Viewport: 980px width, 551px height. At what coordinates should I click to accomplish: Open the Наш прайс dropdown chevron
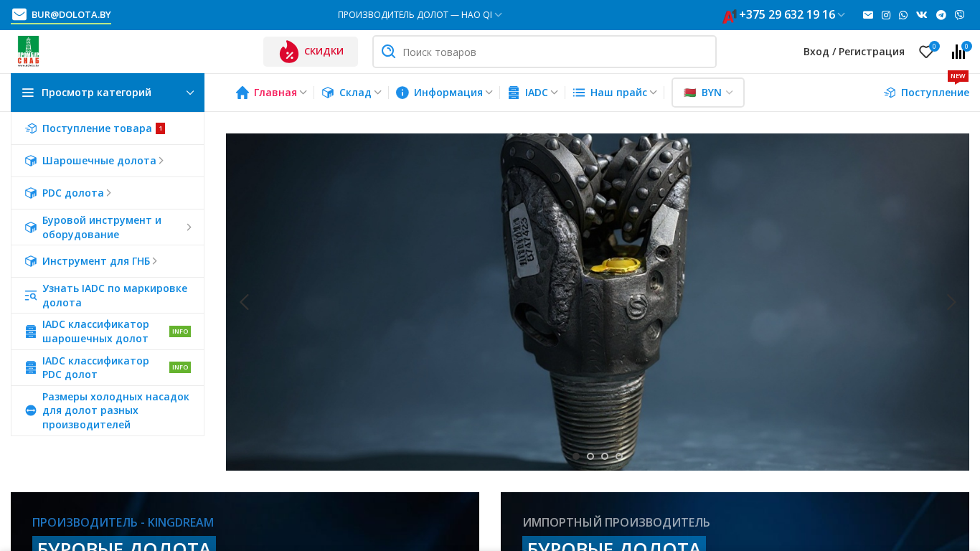coord(654,93)
